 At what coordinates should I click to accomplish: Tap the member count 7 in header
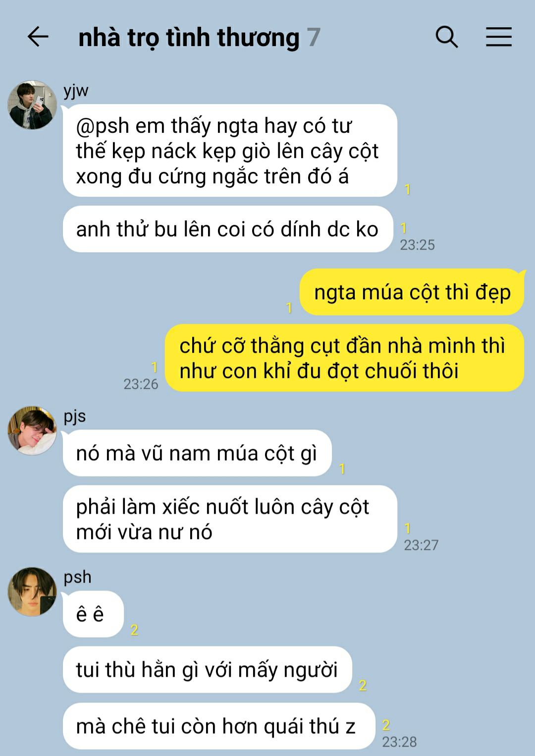coord(314,38)
